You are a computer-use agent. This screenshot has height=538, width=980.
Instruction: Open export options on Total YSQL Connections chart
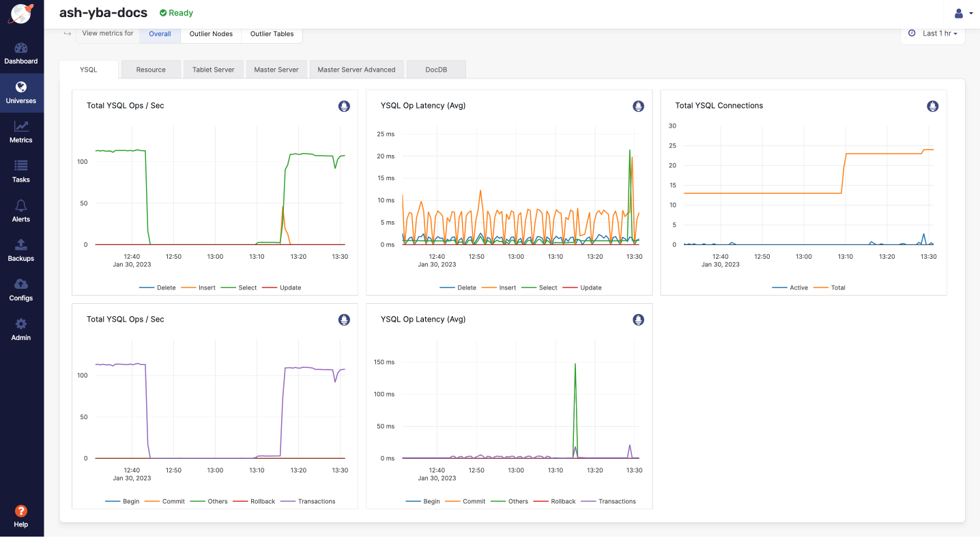tap(932, 106)
